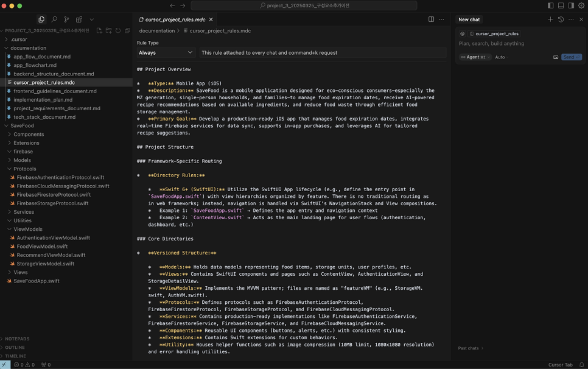This screenshot has width=588, height=369.
Task: Open the errors and warnings status indicator
Action: point(24,365)
